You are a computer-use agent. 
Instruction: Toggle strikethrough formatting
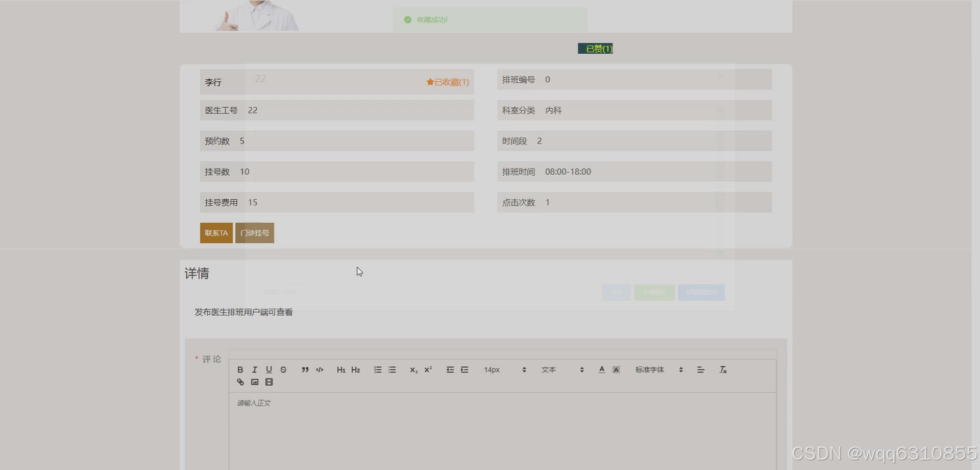[283, 370]
